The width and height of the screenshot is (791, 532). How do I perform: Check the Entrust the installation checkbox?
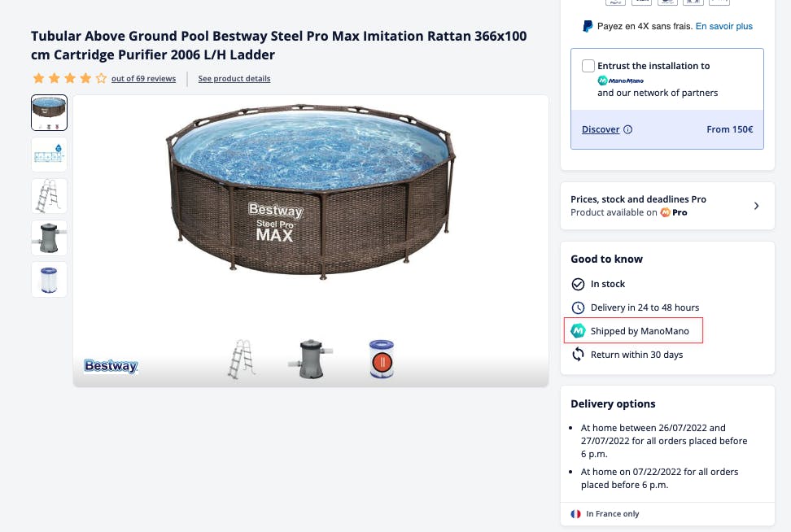[x=588, y=66]
